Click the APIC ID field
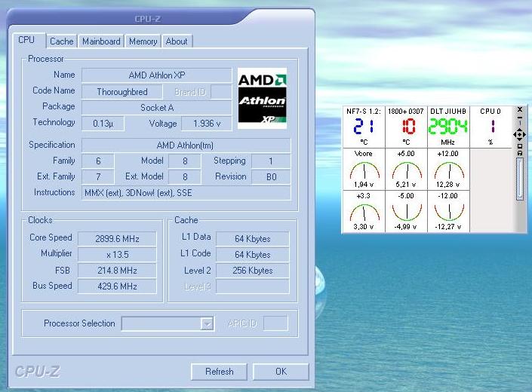 pos(275,323)
